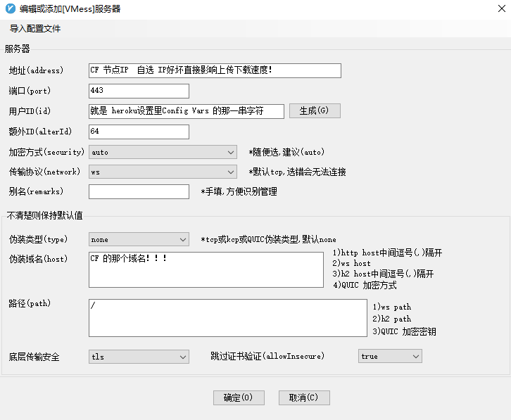Click the 不清楚则保持默认值 group label
The width and height of the screenshot is (511, 420).
tap(44, 215)
